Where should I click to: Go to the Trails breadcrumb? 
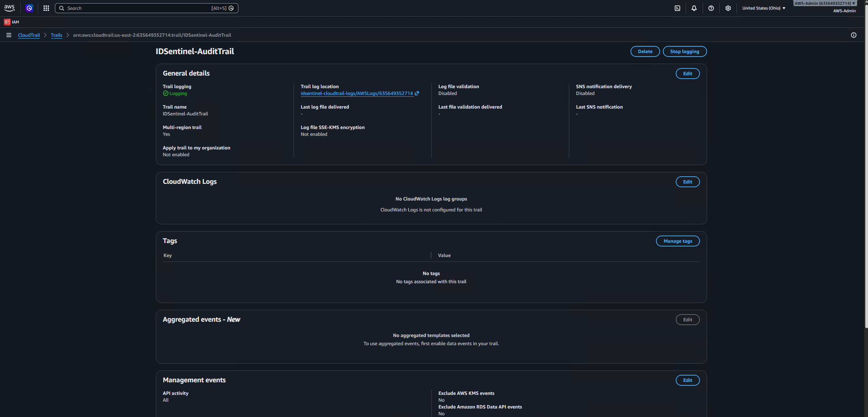point(56,35)
